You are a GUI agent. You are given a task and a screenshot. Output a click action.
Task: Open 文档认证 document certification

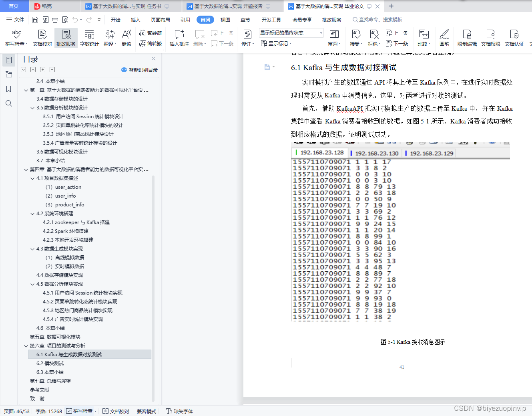(514, 38)
